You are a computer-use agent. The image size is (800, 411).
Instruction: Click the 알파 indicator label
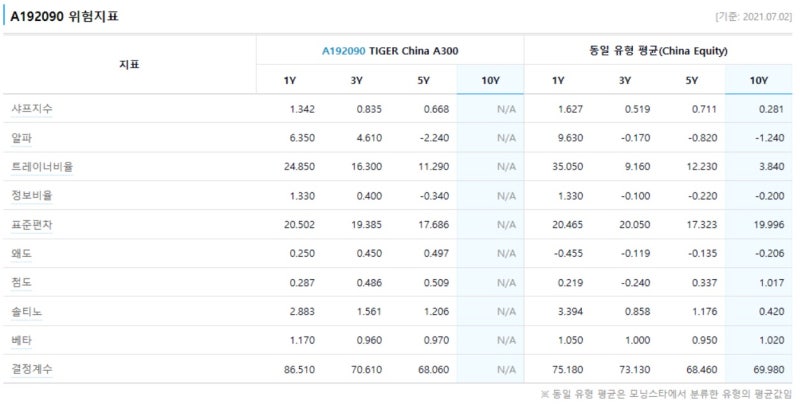[22, 137]
